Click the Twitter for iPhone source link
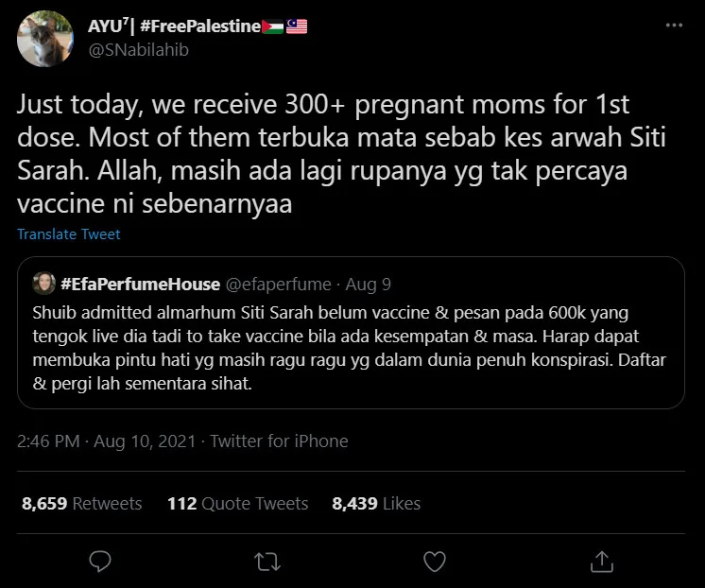 (279, 441)
